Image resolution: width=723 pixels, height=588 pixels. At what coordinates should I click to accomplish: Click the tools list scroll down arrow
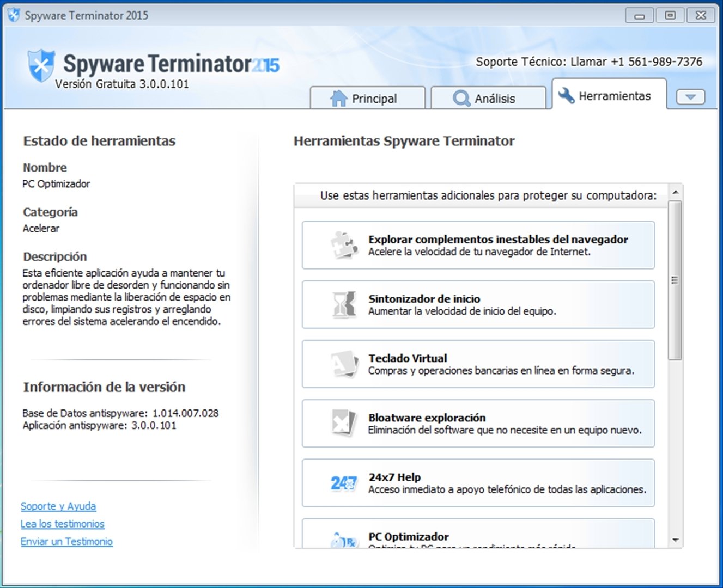coord(676,541)
